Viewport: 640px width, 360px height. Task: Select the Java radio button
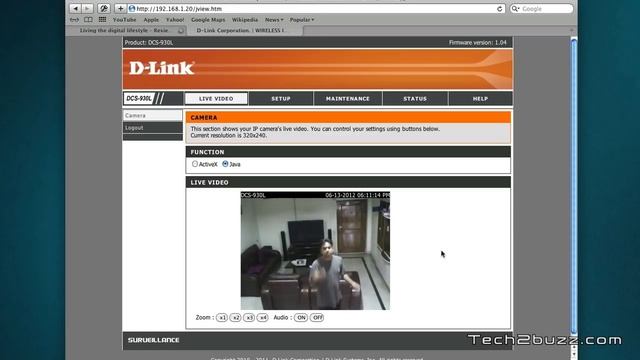pyautogui.click(x=225, y=164)
